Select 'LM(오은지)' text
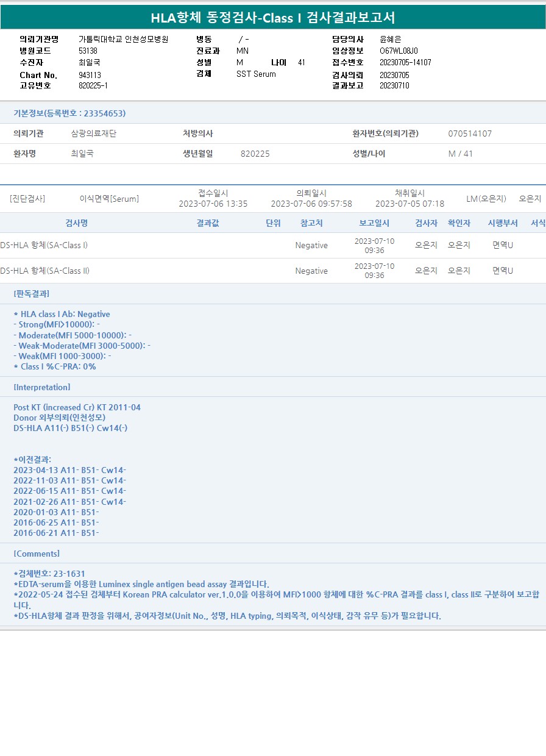This screenshot has height=756, width=546. tap(486, 199)
